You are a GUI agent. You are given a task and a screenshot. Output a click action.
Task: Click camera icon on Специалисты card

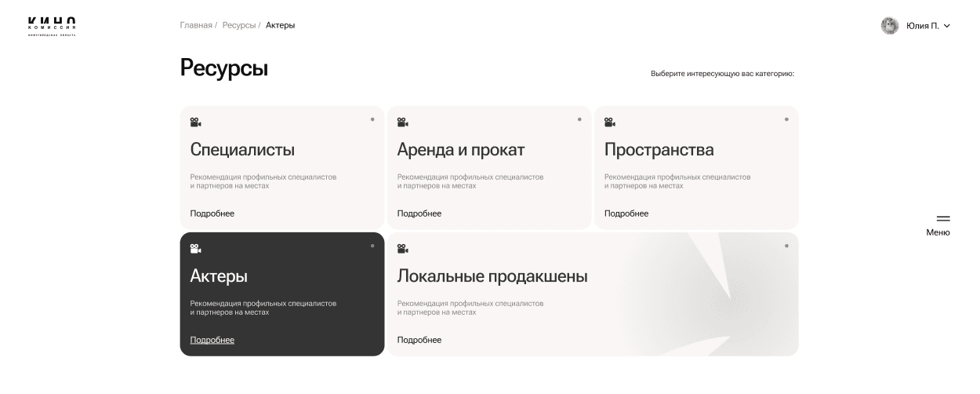point(195,122)
